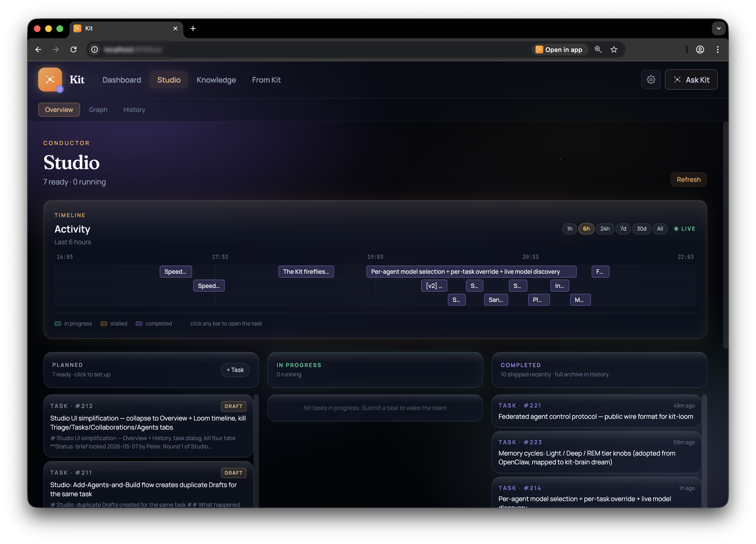This screenshot has width=756, height=544.
Task: Open completed task #223 Memory cycles card
Action: pos(596,452)
